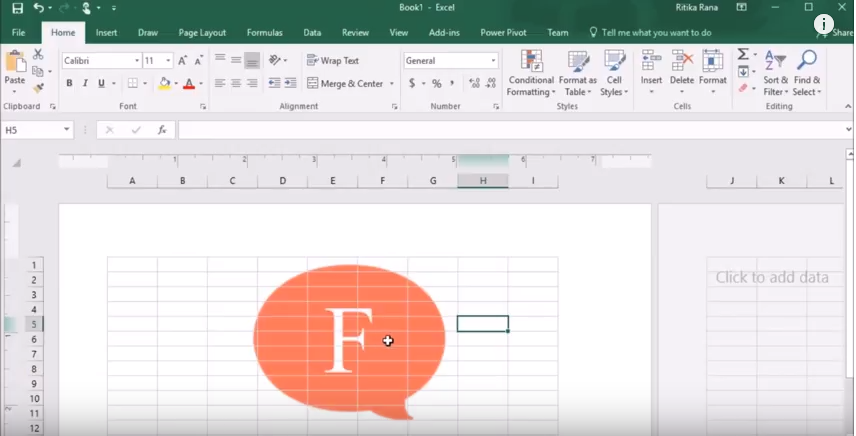The height and width of the screenshot is (436, 856).
Task: Open the Conditional Formatting dropdown
Action: click(x=530, y=73)
